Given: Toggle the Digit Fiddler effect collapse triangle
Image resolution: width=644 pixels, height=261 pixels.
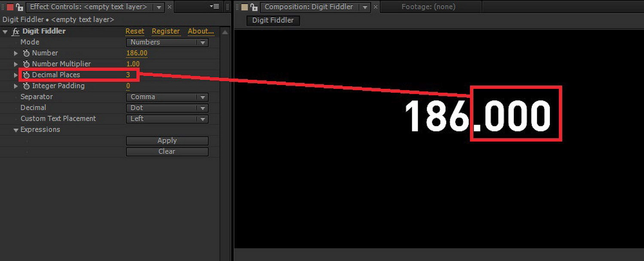Looking at the screenshot, I should point(5,31).
